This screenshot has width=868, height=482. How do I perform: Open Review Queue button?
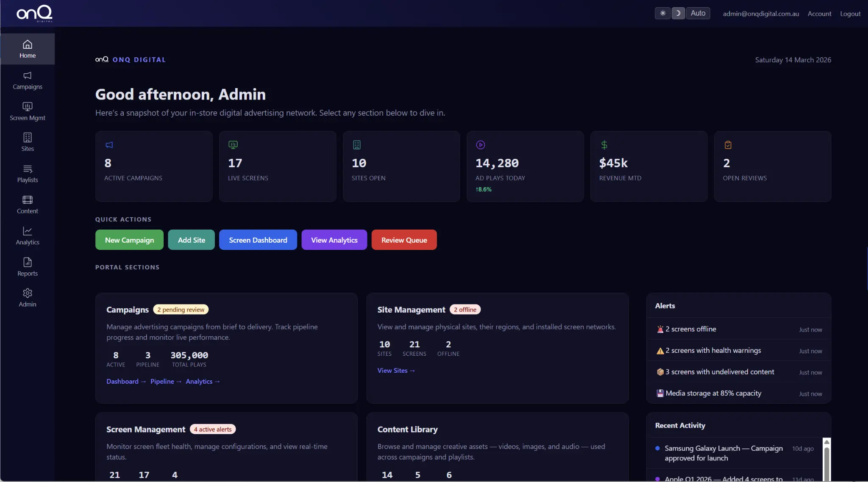(x=404, y=240)
